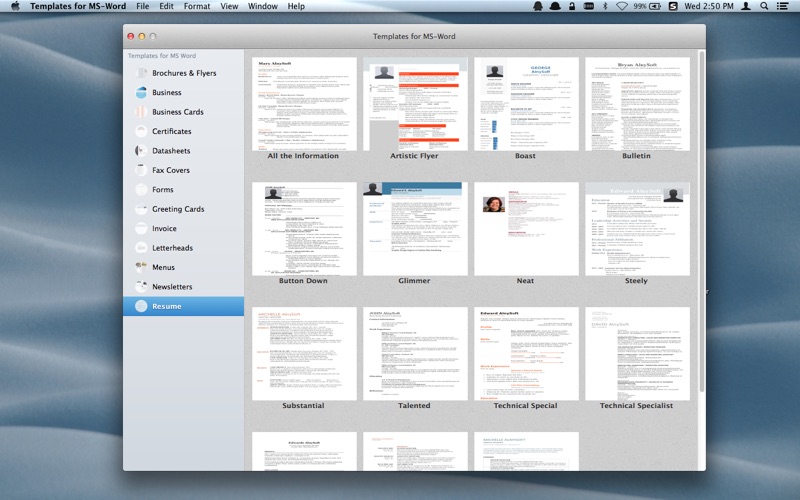Click the Business Cards category icon
The width and height of the screenshot is (800, 500).
coord(141,112)
